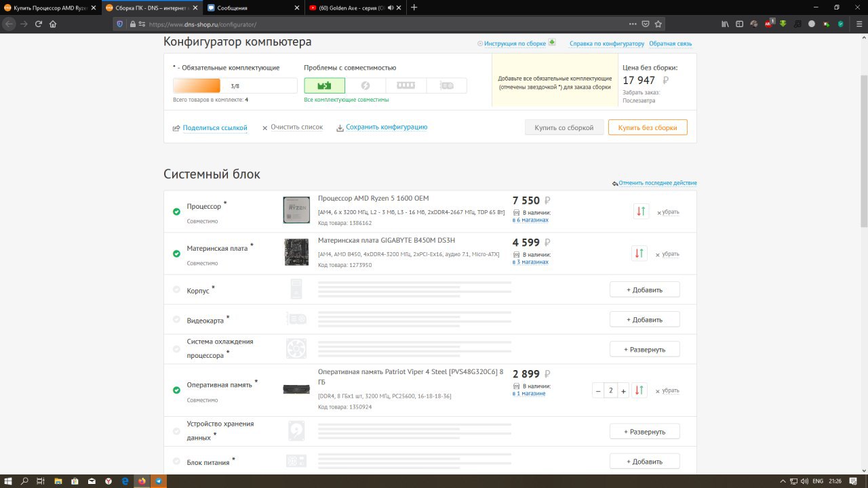
Task: Reload the current page
Action: [x=39, y=24]
